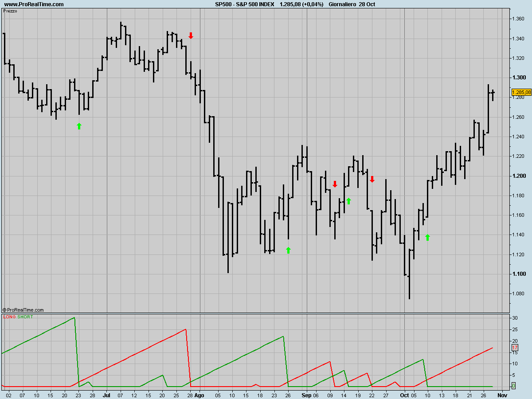Open the www.ProRealTime.com link at top left
Screen dimensions: 532x399
coord(34,4)
